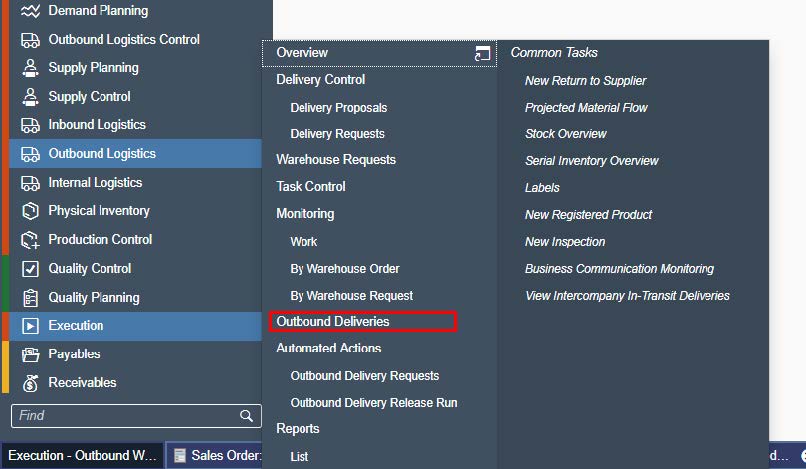Open Task Control view

311,187
